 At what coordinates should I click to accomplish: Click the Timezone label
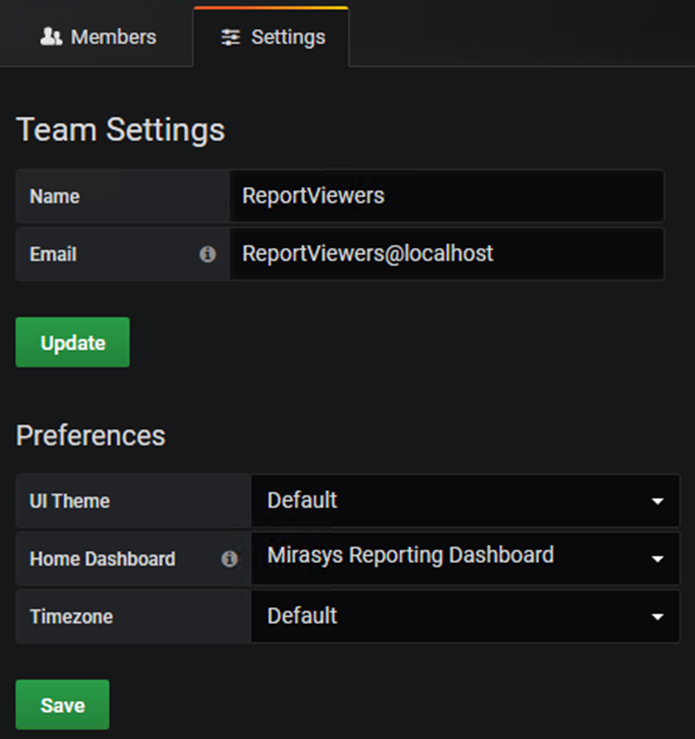[x=71, y=617]
